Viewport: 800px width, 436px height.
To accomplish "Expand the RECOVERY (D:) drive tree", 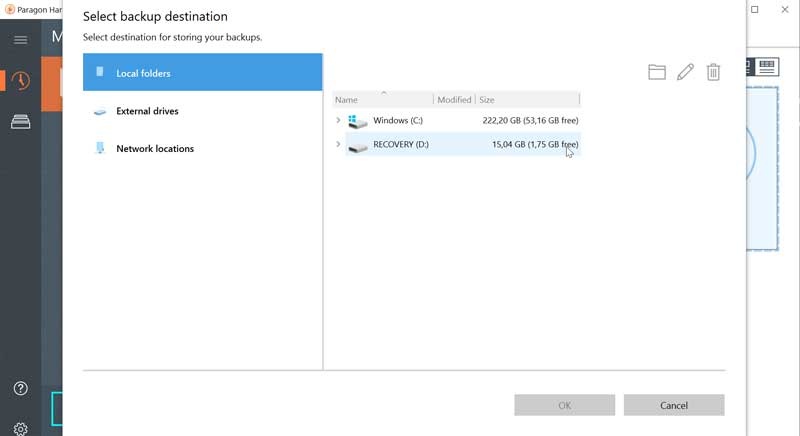I will pos(338,145).
